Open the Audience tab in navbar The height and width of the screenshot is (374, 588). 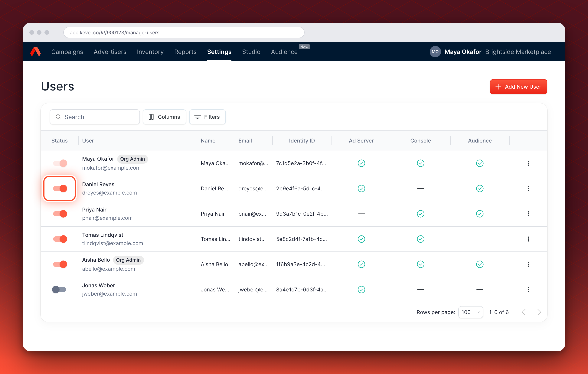[284, 52]
